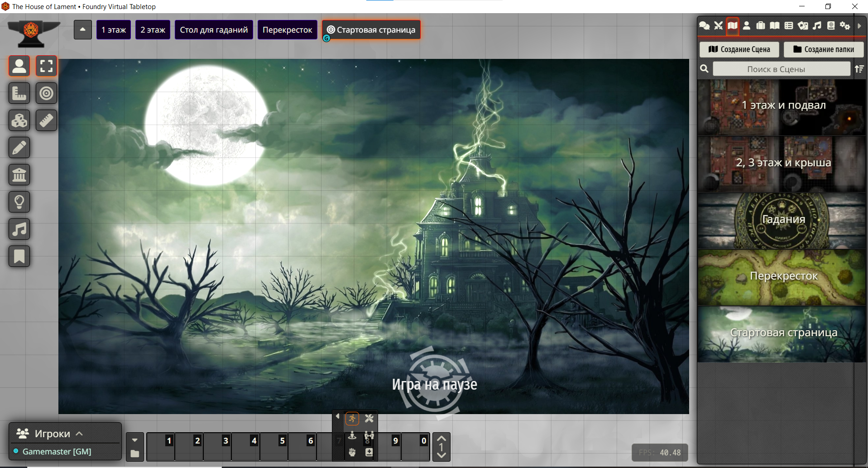Open the Drawing tools pencil icon
The width and height of the screenshot is (868, 468).
point(19,148)
